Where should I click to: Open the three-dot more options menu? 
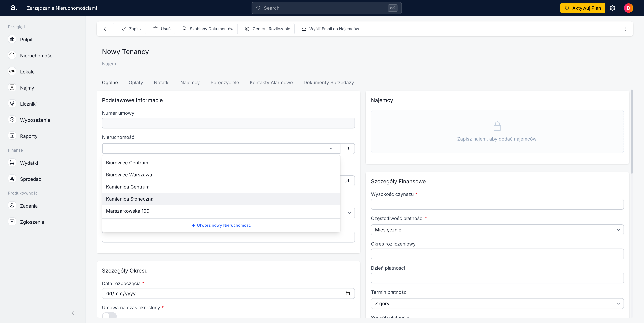[x=626, y=29]
